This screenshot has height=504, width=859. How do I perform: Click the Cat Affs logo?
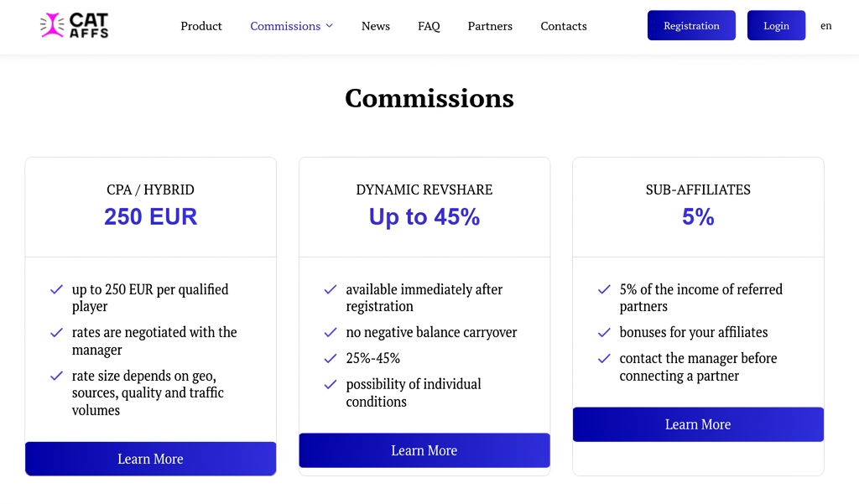click(74, 25)
